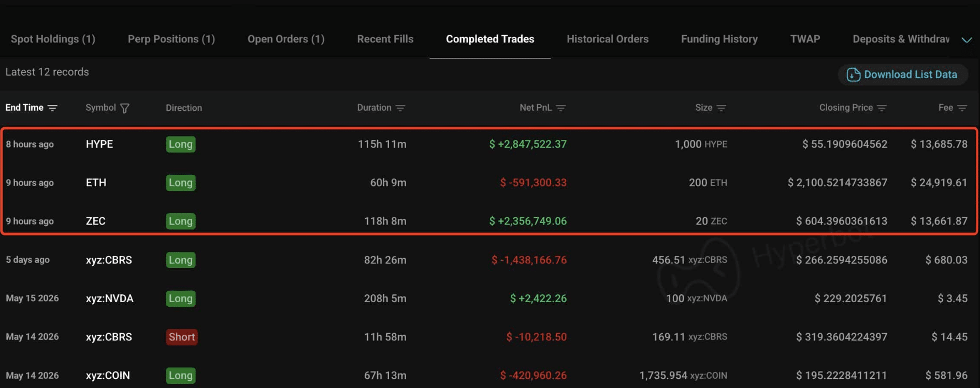Switch to the Funding History tab
Image resolution: width=980 pixels, height=388 pixels.
pyautogui.click(x=719, y=39)
